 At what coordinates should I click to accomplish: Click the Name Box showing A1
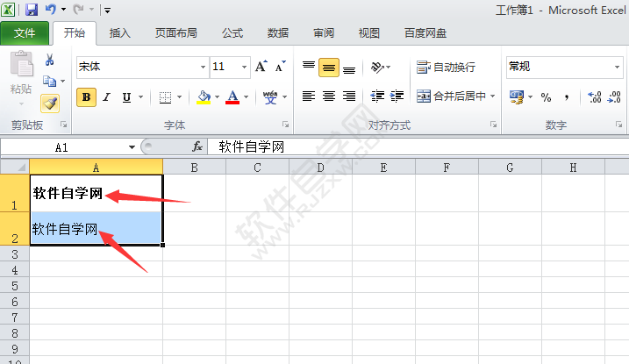(61, 147)
